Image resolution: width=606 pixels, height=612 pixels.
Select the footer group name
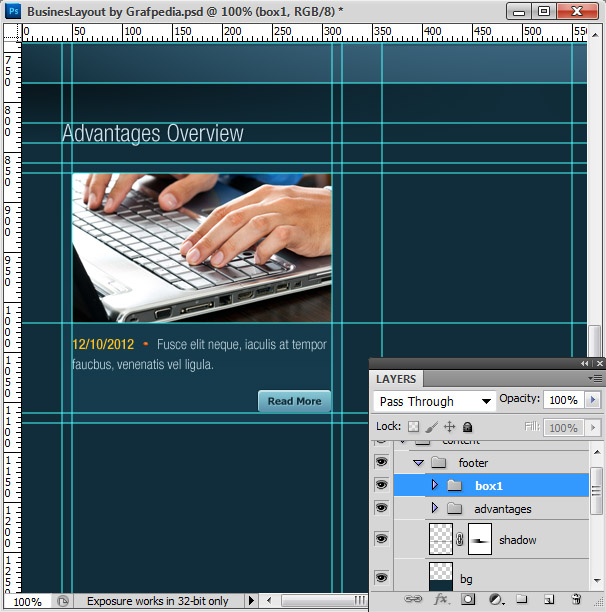(x=473, y=463)
